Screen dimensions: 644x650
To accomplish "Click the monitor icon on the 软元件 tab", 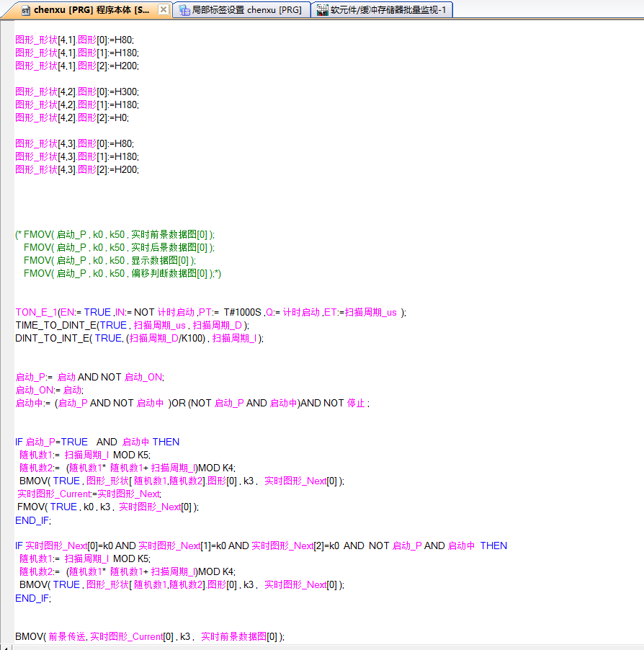I will [x=322, y=10].
